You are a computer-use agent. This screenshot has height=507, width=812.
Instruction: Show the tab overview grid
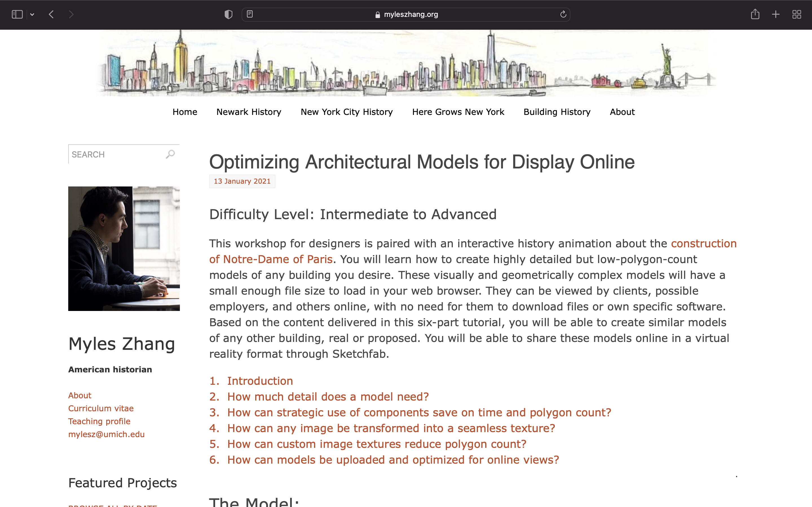(796, 14)
